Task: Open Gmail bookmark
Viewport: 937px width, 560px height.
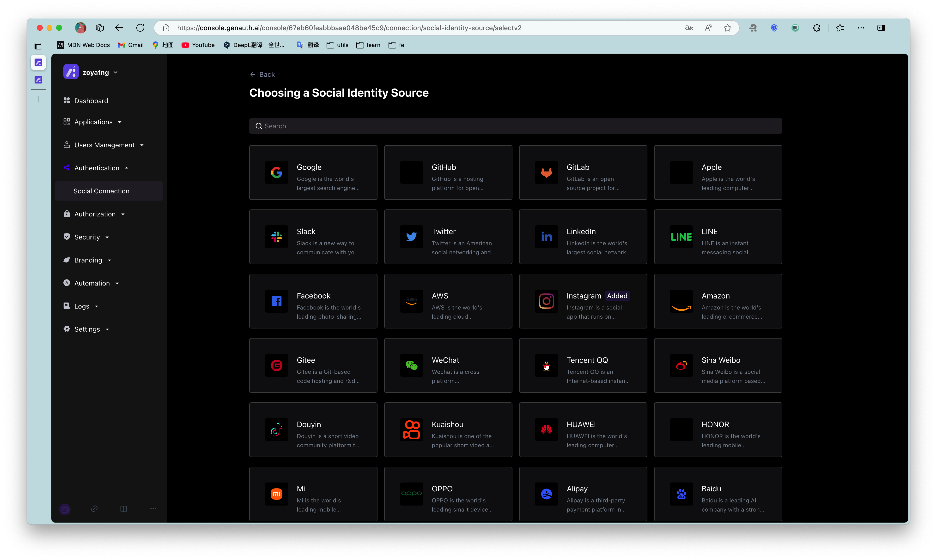Action: 131,45
